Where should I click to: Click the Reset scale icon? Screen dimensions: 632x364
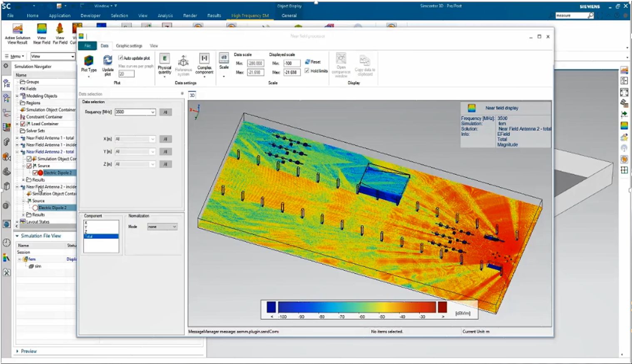coord(313,62)
